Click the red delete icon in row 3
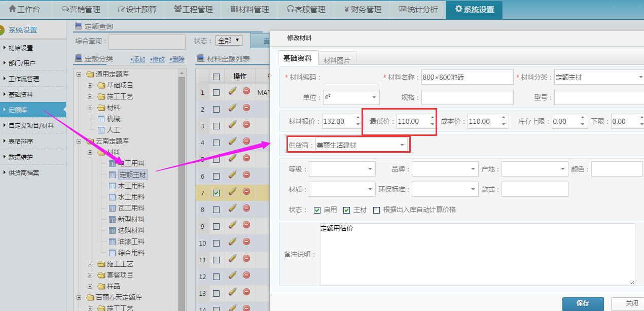The image size is (644, 311). tap(246, 125)
